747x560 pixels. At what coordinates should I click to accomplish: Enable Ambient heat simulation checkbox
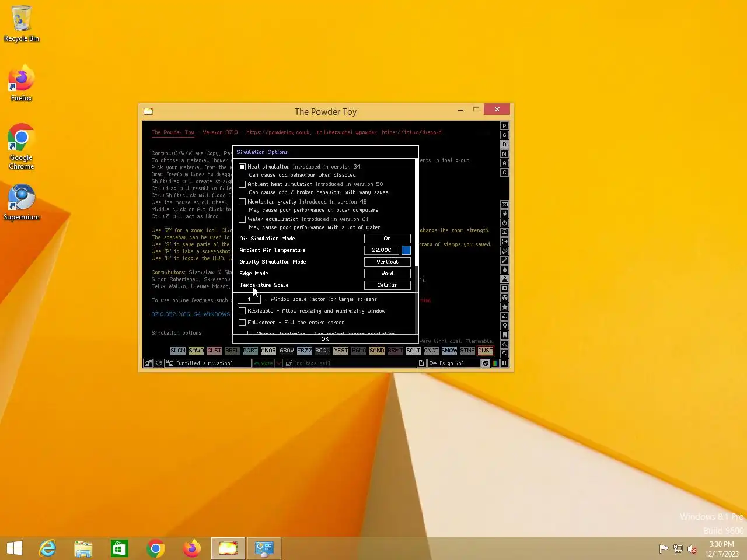coord(242,184)
